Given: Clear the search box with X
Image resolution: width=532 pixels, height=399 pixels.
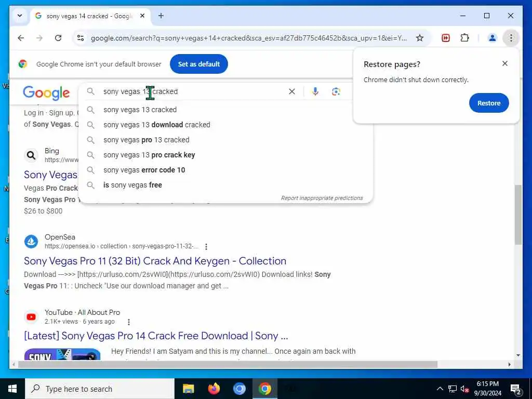Looking at the screenshot, I should tap(292, 91).
